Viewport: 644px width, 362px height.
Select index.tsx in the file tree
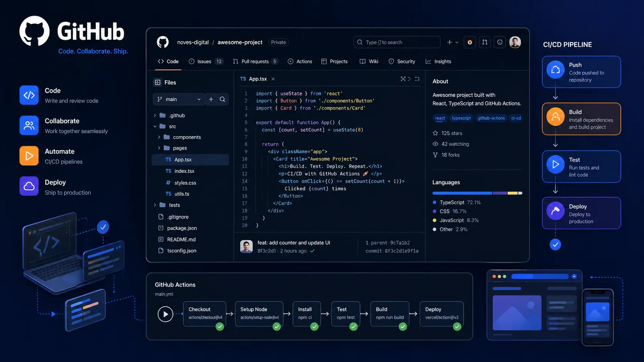pyautogui.click(x=184, y=171)
